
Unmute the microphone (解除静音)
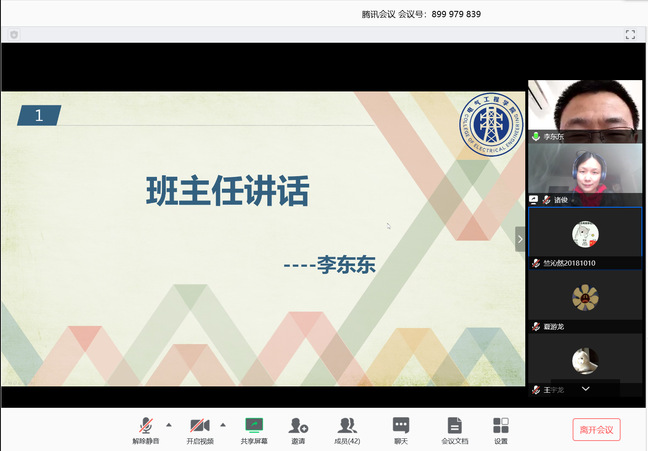tap(146, 427)
